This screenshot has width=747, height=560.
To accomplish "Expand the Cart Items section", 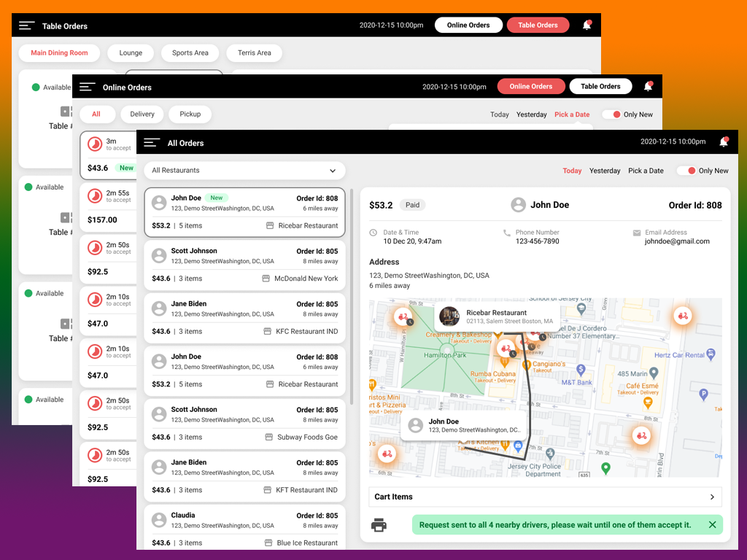I will coord(545,497).
